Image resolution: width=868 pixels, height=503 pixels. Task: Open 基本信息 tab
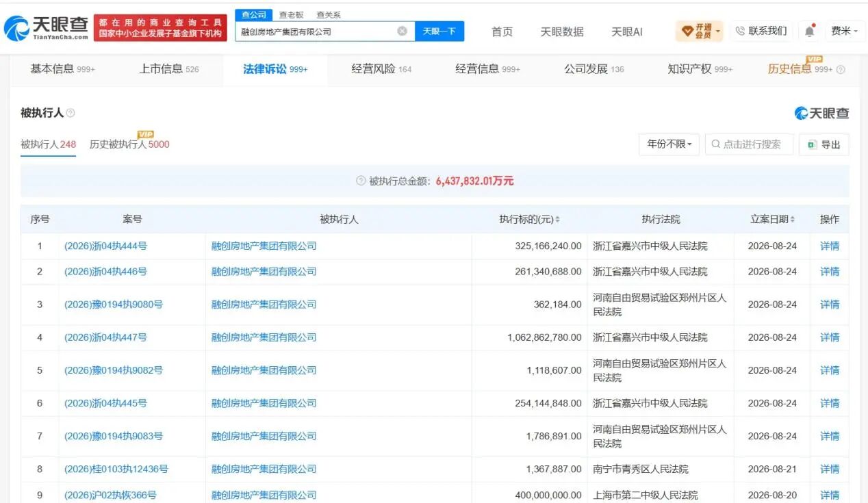[x=63, y=69]
